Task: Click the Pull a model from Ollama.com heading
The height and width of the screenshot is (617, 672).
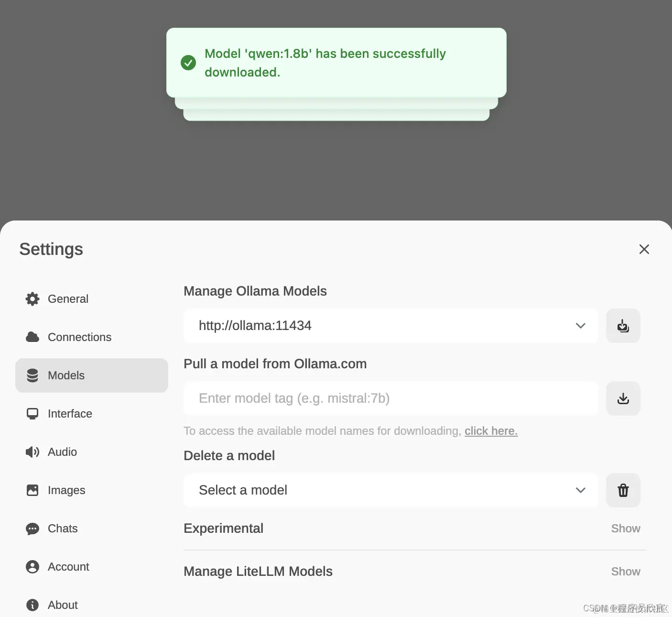Action: click(275, 364)
